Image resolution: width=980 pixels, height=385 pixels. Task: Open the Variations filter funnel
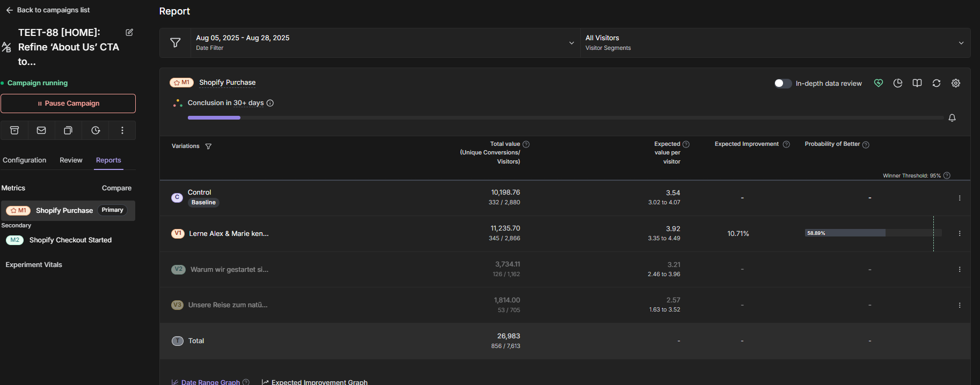208,146
